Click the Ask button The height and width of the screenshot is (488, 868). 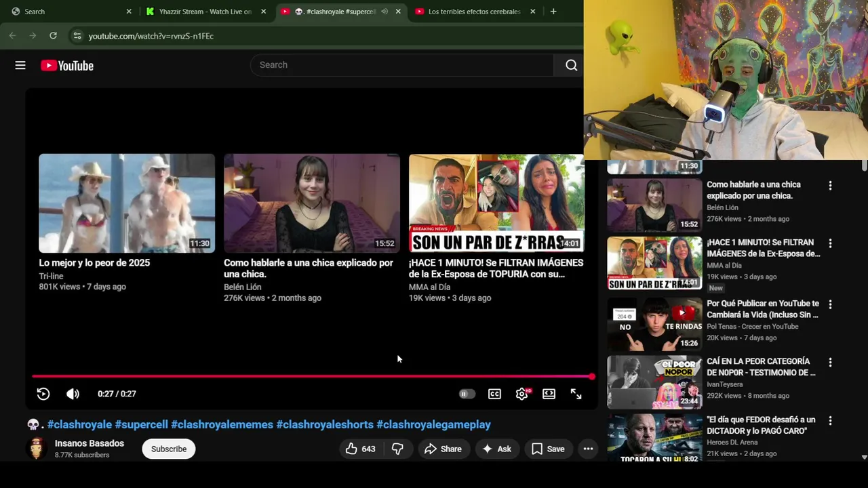click(x=496, y=449)
